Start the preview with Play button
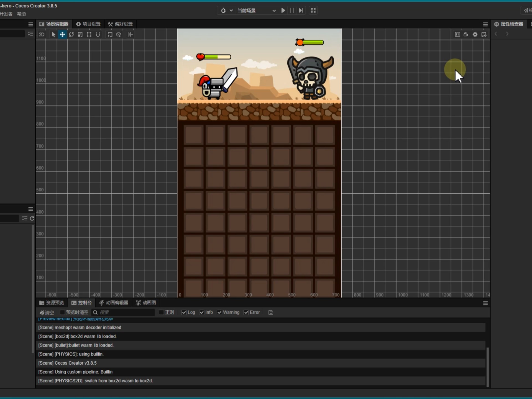532x399 pixels. [x=283, y=11]
